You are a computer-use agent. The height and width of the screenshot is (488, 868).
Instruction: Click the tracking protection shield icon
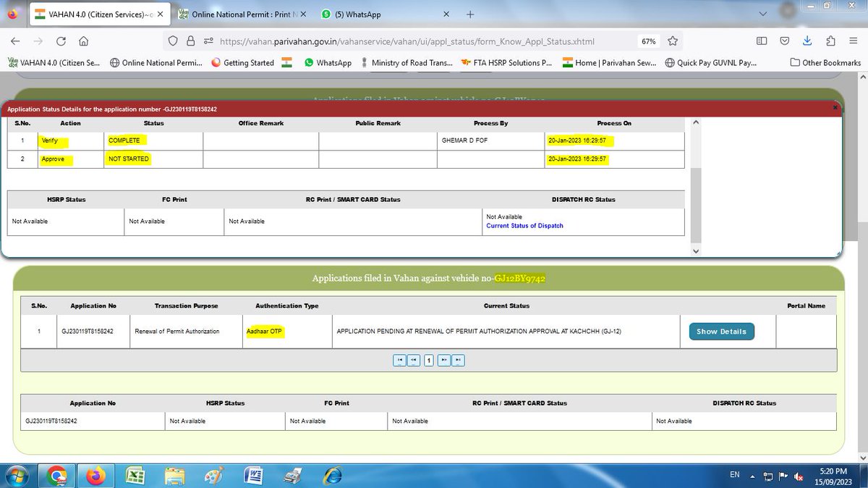pos(173,41)
